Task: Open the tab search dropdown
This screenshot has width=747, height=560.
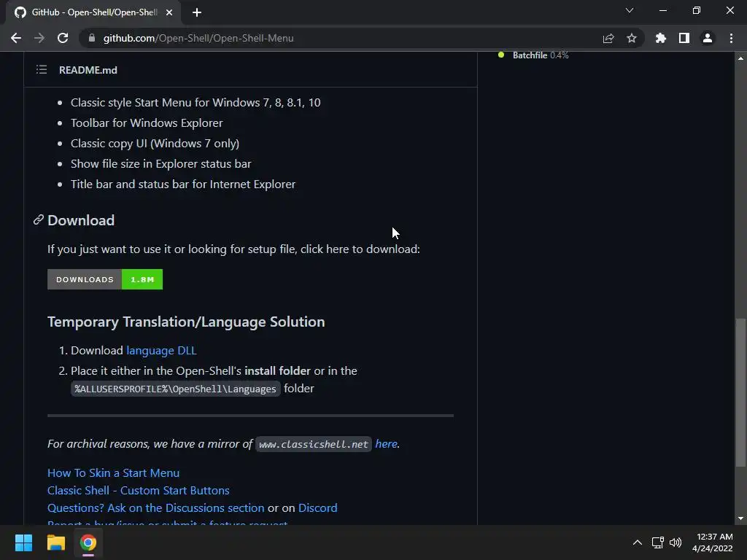Action: click(x=630, y=10)
